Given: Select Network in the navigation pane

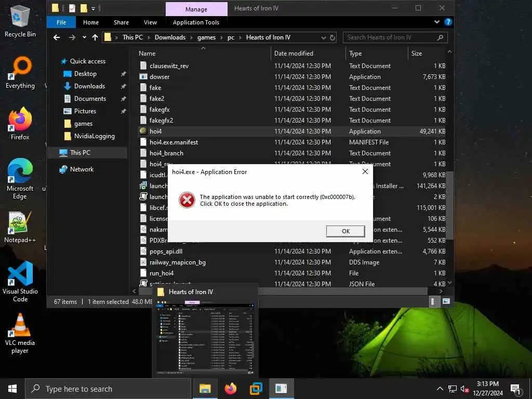Looking at the screenshot, I should point(82,169).
